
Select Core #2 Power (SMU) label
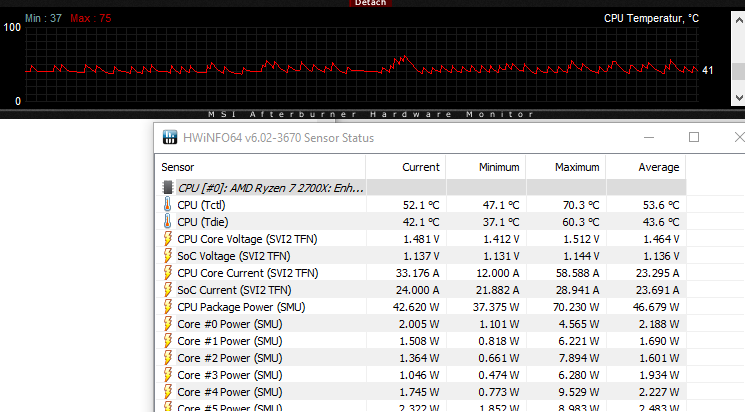point(229,358)
